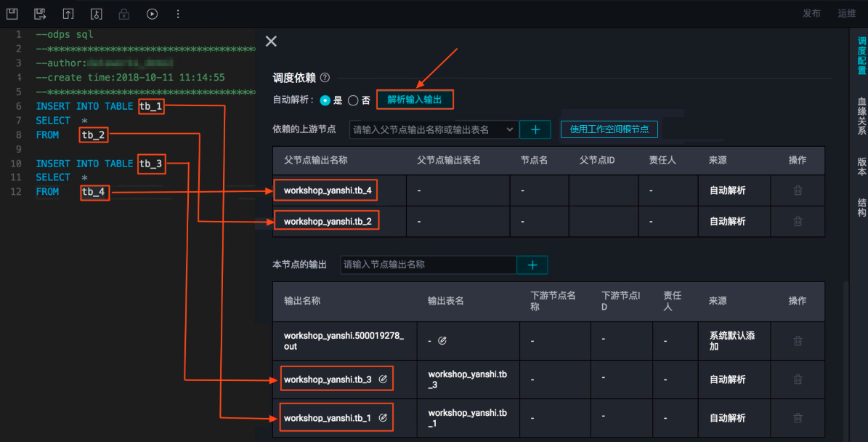868x442 pixels.
Task: Add upstream node with the plus button
Action: (535, 129)
